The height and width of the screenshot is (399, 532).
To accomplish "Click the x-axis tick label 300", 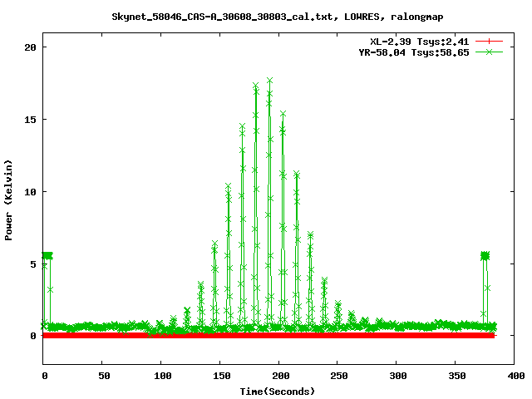I will point(398,376).
